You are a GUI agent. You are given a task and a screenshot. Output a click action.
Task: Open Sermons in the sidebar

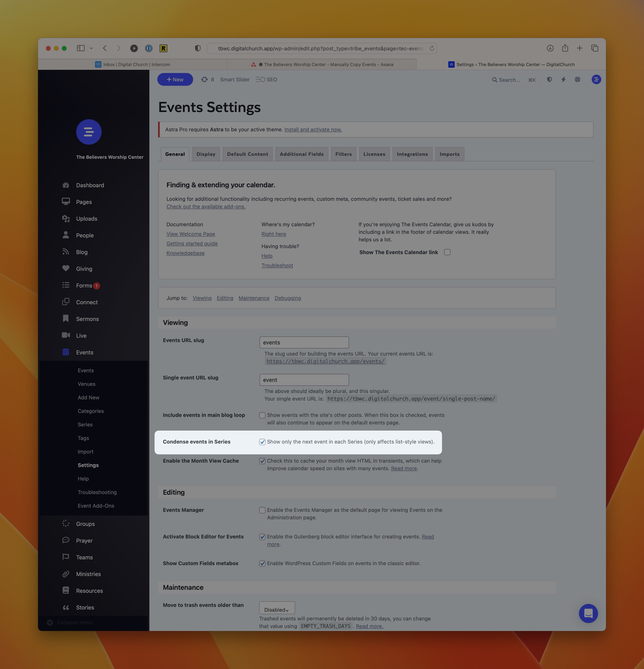pos(87,319)
